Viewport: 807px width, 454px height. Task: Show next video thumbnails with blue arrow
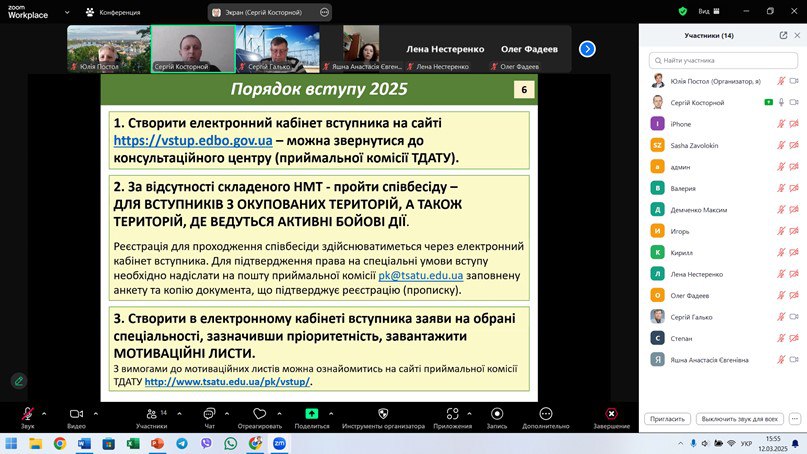(x=587, y=49)
